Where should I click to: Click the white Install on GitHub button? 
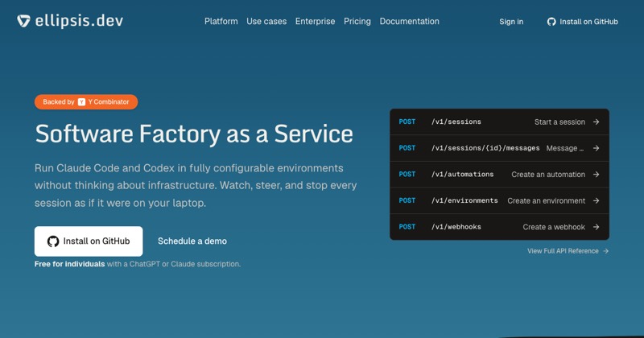click(89, 241)
